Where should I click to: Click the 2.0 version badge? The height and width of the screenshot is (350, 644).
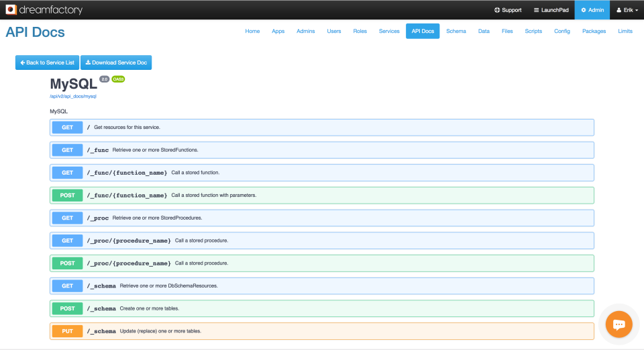click(x=105, y=79)
